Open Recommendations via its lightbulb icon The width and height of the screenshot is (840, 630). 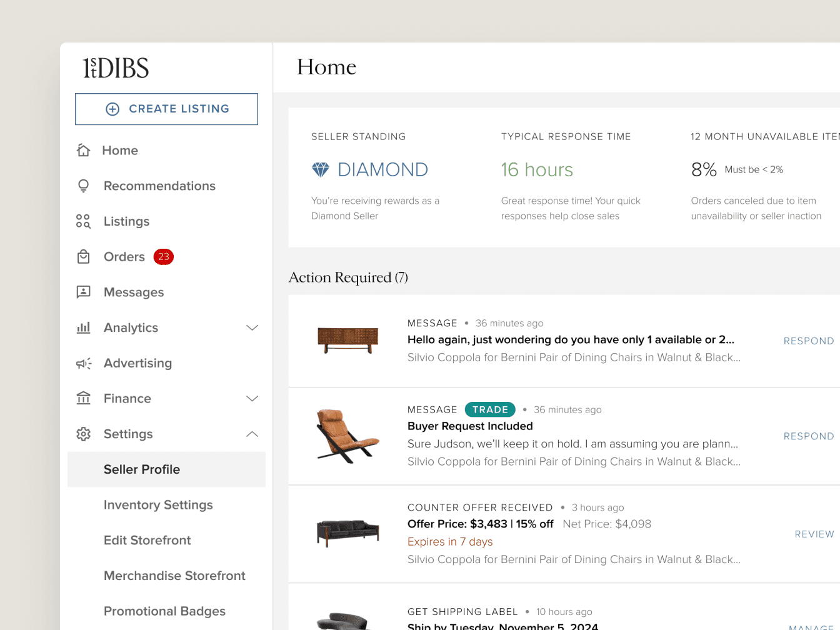click(84, 186)
